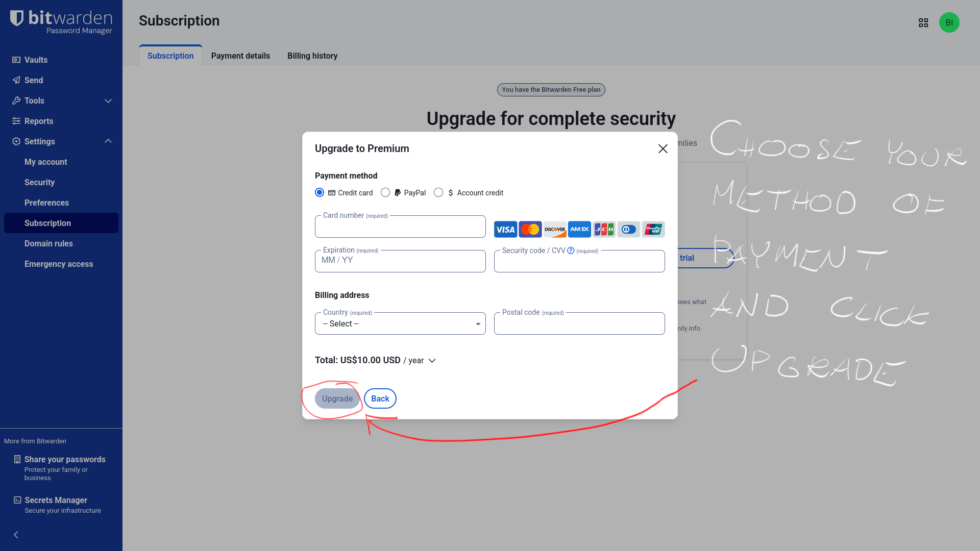Collapse sidebar with left chevron icon
The width and height of the screenshot is (980, 551).
[x=16, y=535]
